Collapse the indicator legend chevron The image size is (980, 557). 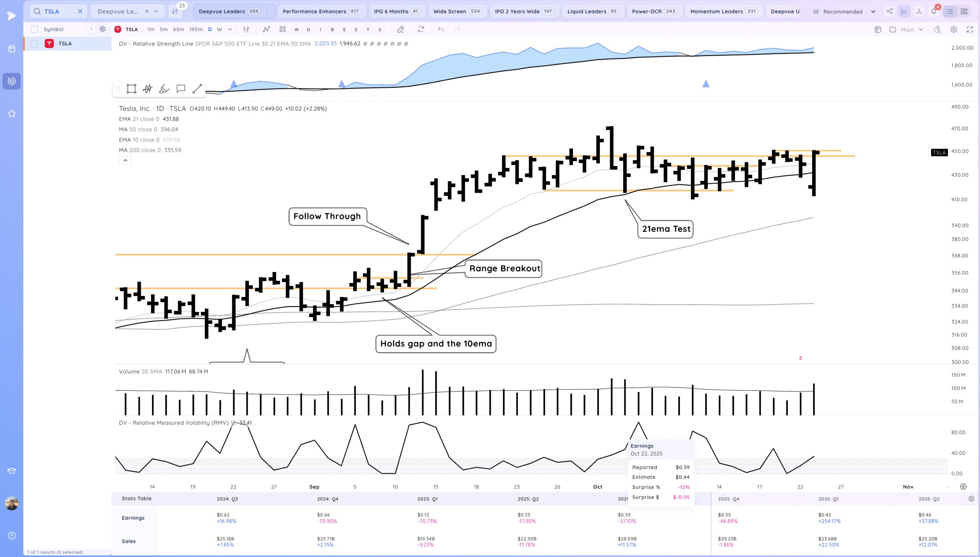coord(125,161)
